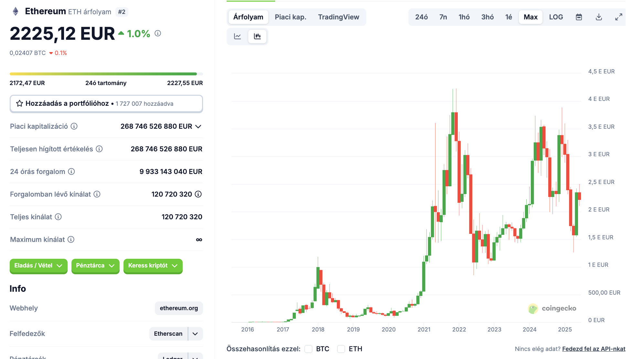Set chart range to 1hó
Viewport: 644px width, 359px height.
click(x=464, y=17)
